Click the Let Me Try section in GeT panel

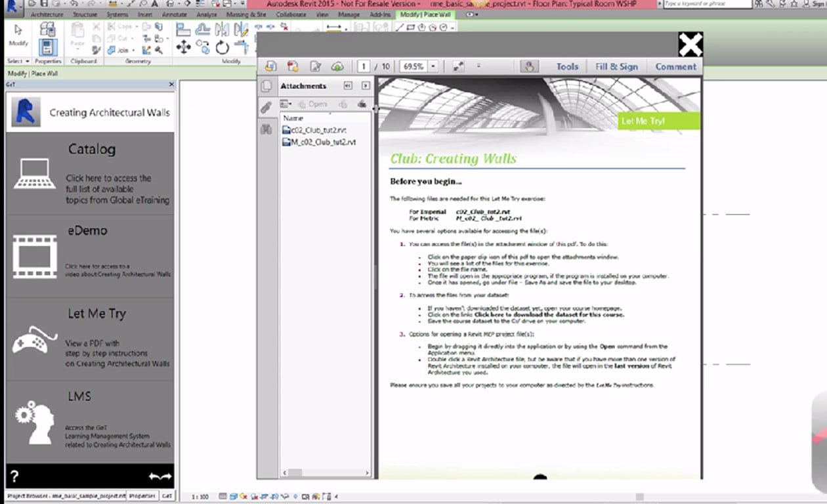[91, 339]
